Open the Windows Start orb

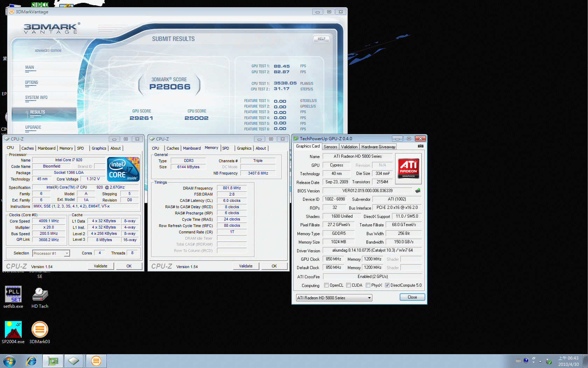[x=9, y=361]
